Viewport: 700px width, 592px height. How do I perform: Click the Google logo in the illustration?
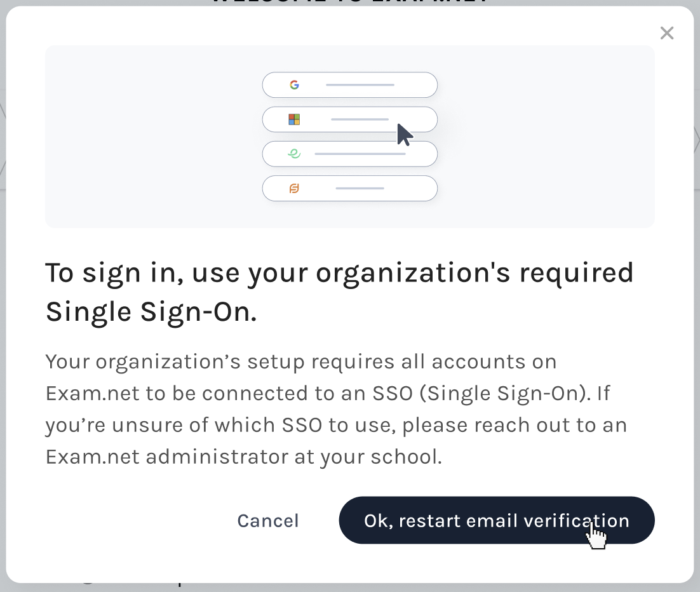coord(294,85)
